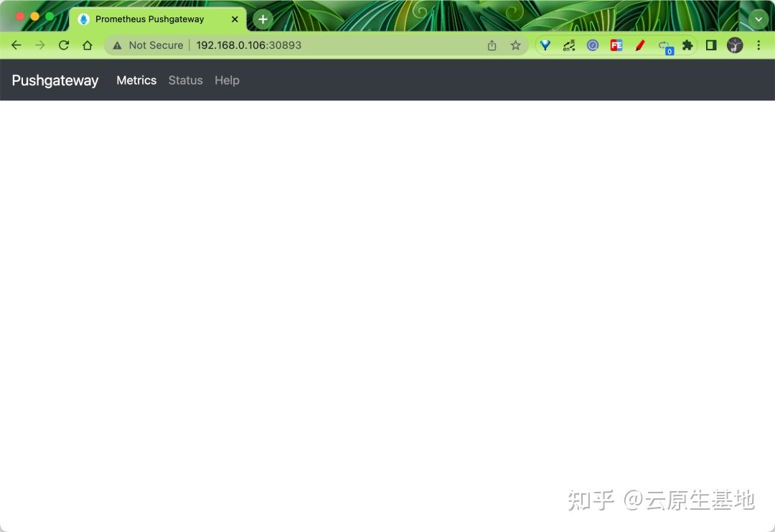Screen dimensions: 775x532
Task: Open the Help nav item
Action: [227, 80]
